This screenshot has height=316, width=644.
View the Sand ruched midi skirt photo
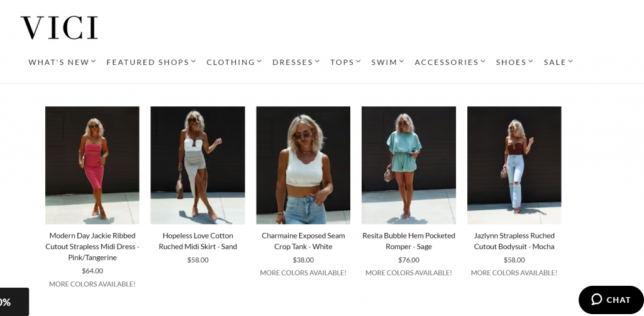click(x=197, y=165)
